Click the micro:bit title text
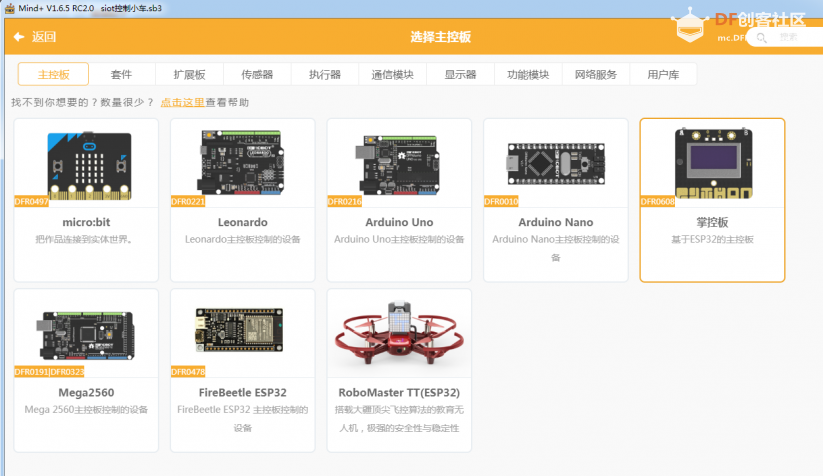Image resolution: width=823 pixels, height=476 pixels. 86,223
